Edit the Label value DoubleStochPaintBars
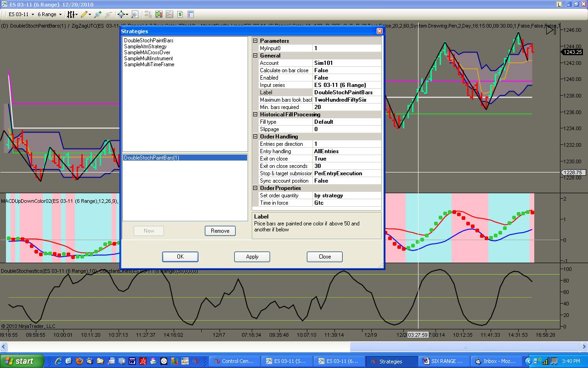Viewport: 588px width, 368px height. point(347,92)
